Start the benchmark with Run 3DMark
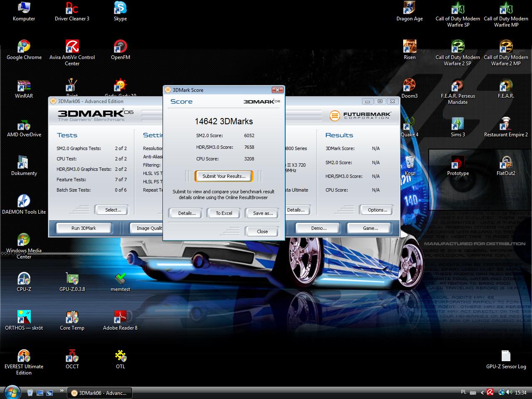Screen dimensions: 532x399 [84, 228]
